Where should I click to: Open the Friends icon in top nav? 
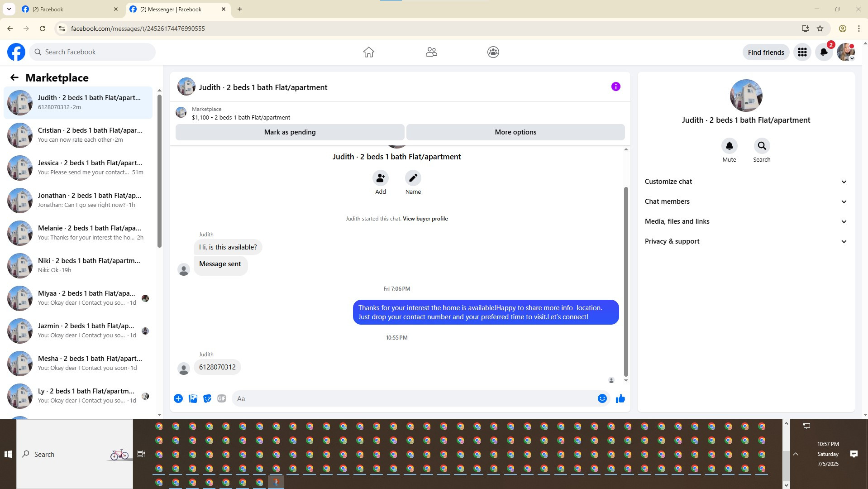[x=431, y=52]
